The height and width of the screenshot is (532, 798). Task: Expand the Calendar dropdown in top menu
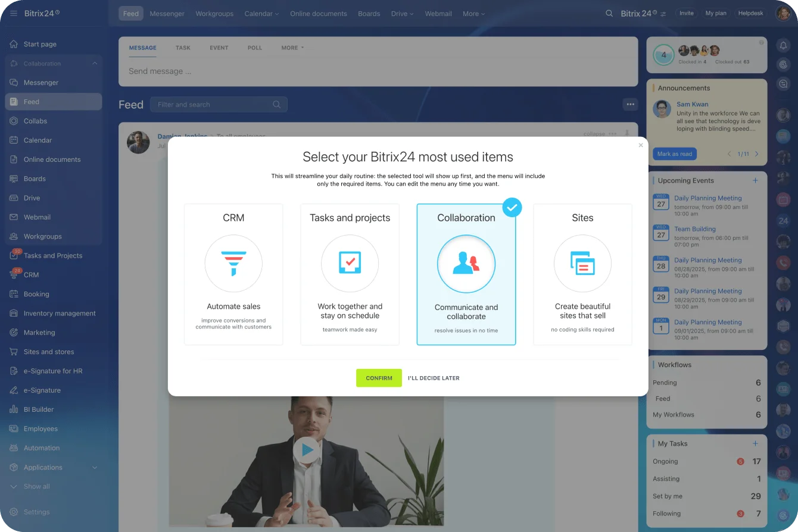(261, 14)
